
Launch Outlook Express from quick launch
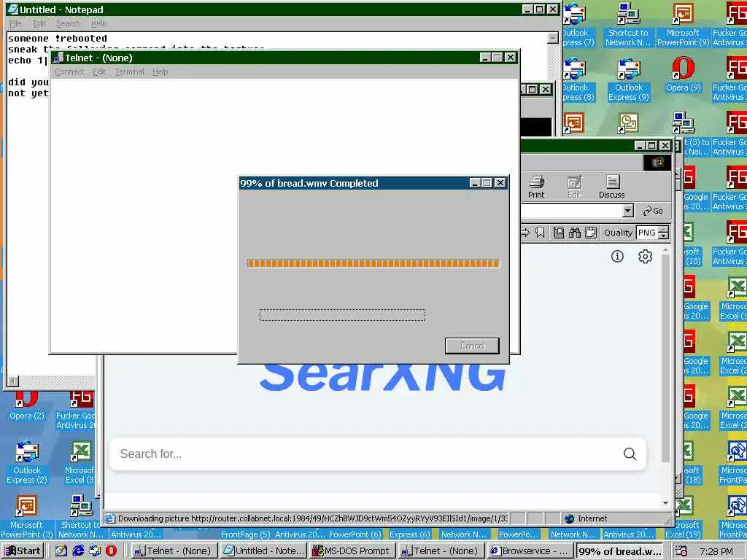click(x=95, y=551)
